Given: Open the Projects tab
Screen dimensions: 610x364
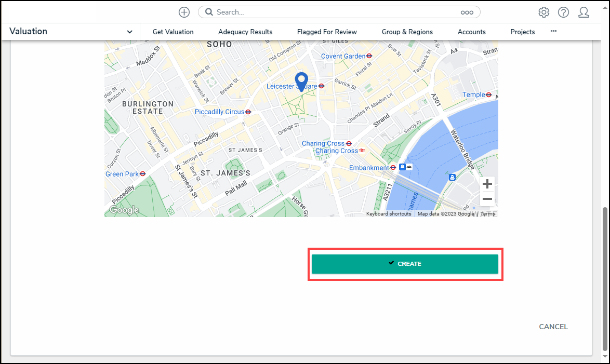Looking at the screenshot, I should pyautogui.click(x=523, y=32).
